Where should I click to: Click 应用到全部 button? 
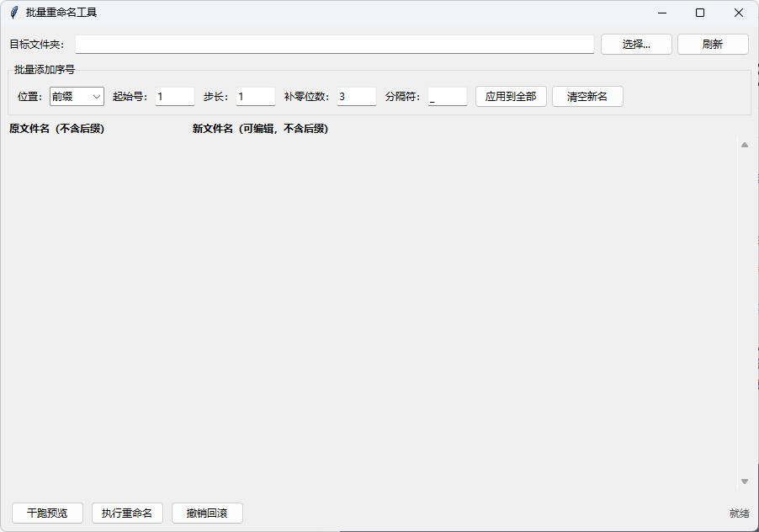[511, 96]
